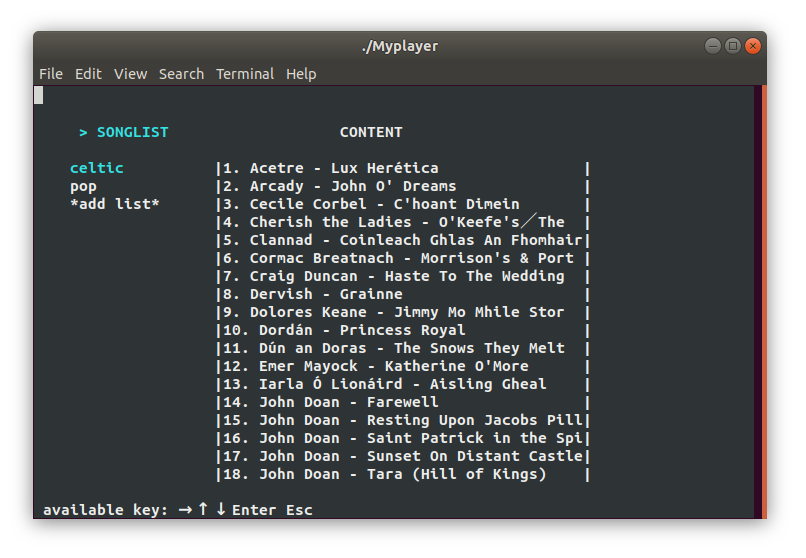806x558 pixels.
Task: Select song Arcady - John O' Dreams
Action: (340, 186)
